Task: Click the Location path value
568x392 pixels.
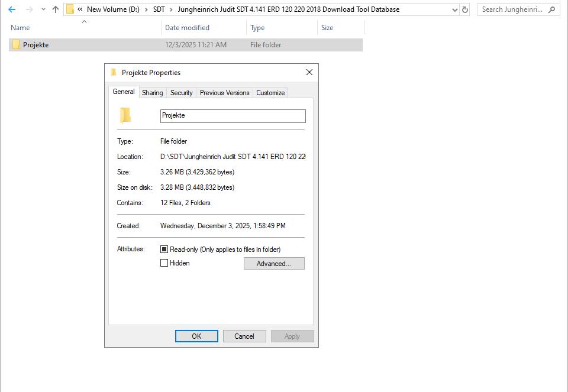Action: [233, 157]
